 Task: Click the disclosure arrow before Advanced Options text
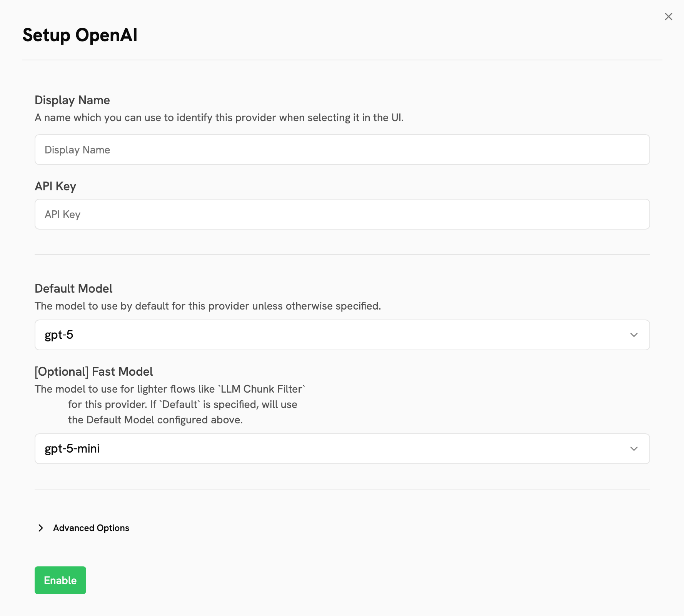(x=41, y=528)
